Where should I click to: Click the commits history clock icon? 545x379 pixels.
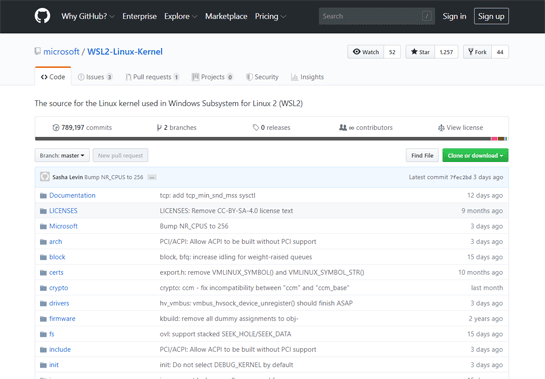point(56,128)
